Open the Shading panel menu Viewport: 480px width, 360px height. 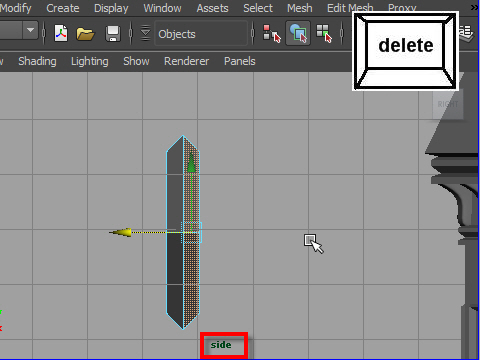point(37,61)
